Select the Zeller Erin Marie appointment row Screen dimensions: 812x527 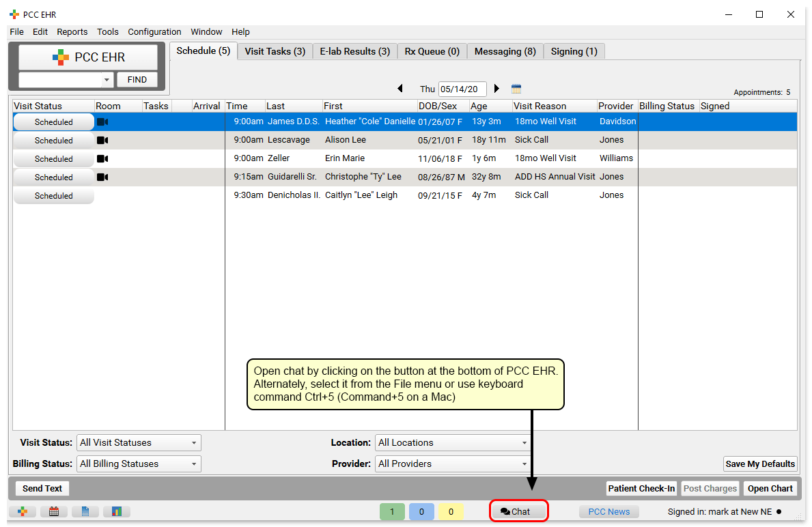pyautogui.click(x=405, y=158)
